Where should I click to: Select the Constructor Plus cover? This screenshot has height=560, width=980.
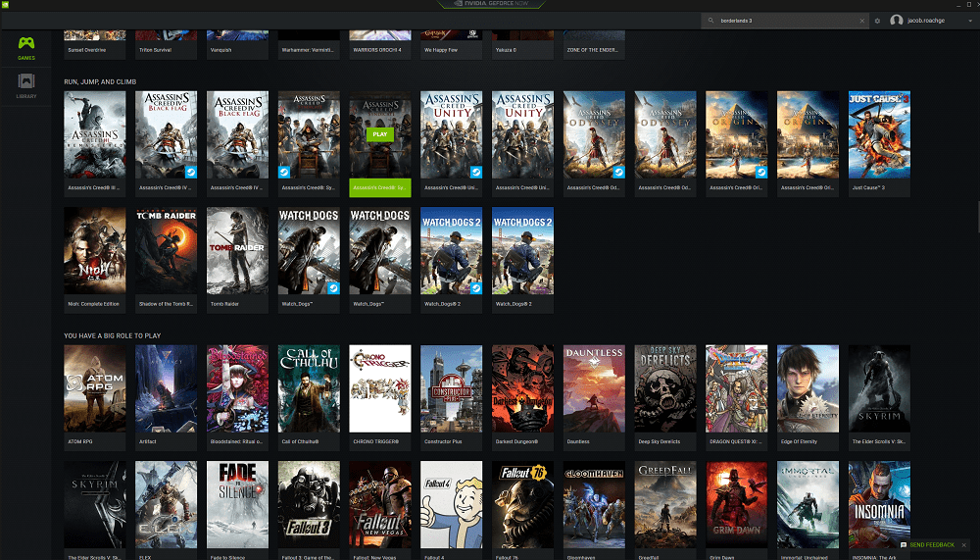451,388
